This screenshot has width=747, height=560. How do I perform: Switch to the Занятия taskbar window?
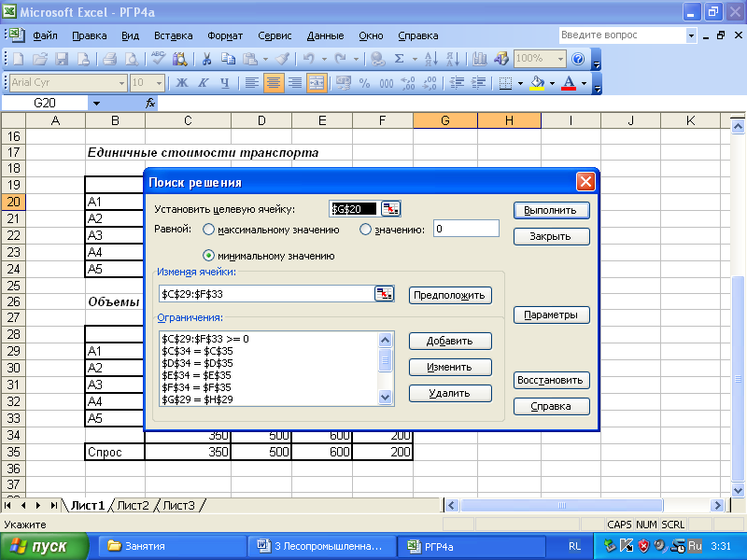[172, 546]
